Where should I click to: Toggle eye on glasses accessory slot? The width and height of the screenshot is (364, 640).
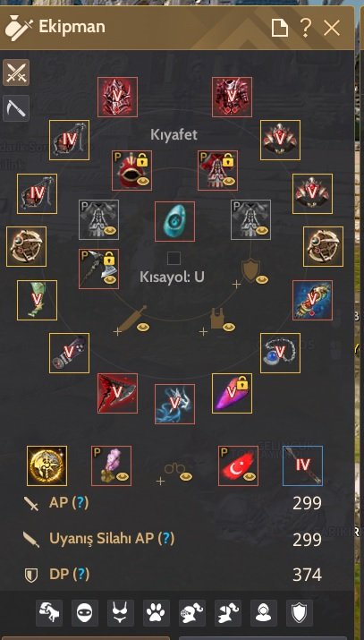[186, 476]
